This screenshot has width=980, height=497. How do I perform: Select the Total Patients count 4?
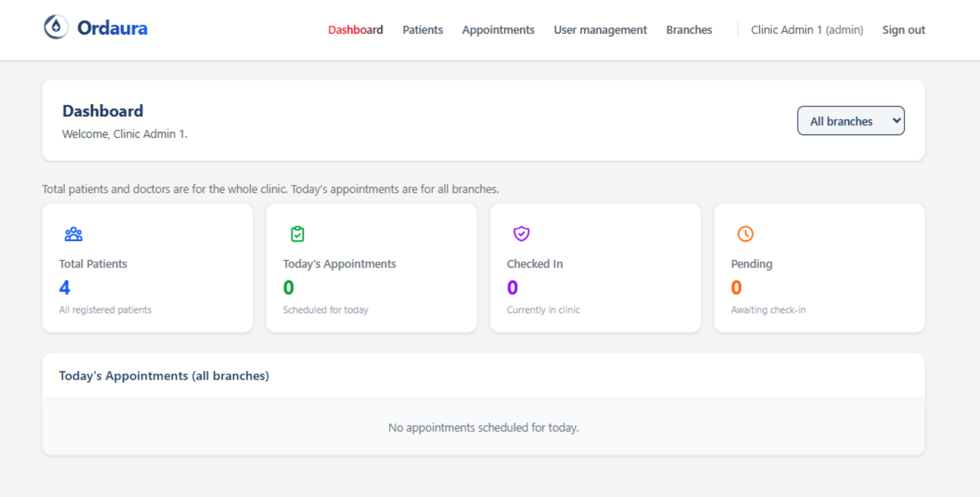click(x=65, y=287)
